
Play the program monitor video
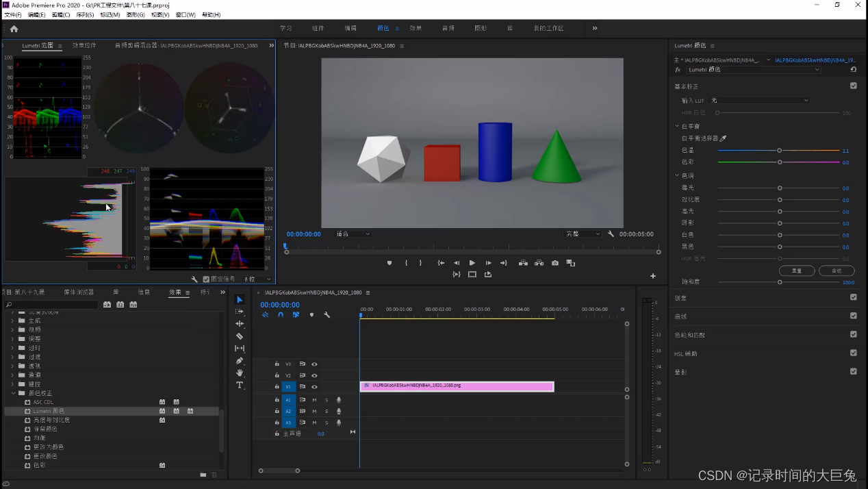(472, 263)
